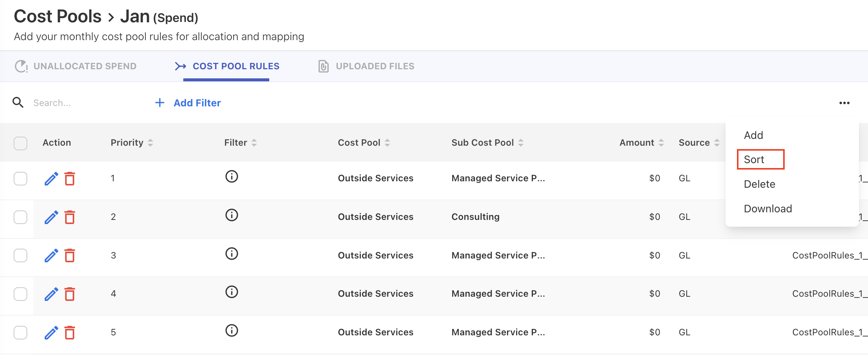Select the priority 5 row checkbox

point(20,333)
